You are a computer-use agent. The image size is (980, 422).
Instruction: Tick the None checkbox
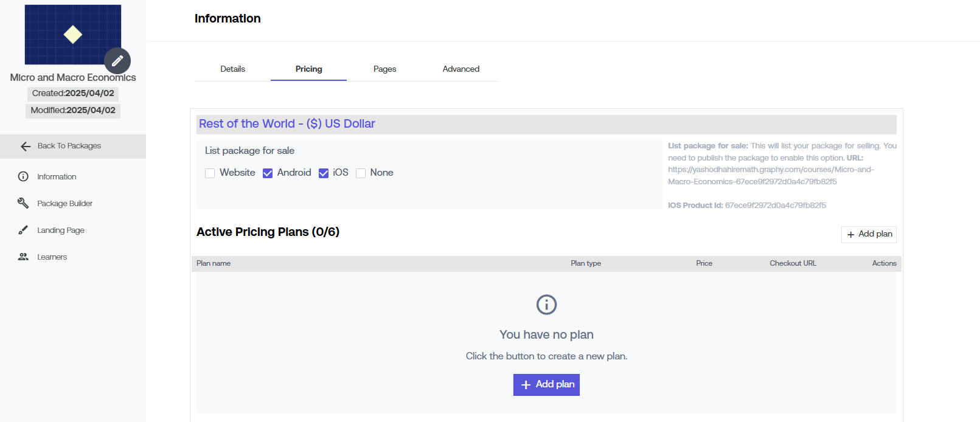tap(361, 173)
